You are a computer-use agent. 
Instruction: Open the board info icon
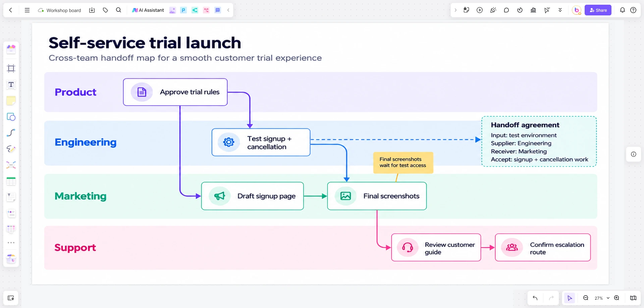point(634,154)
